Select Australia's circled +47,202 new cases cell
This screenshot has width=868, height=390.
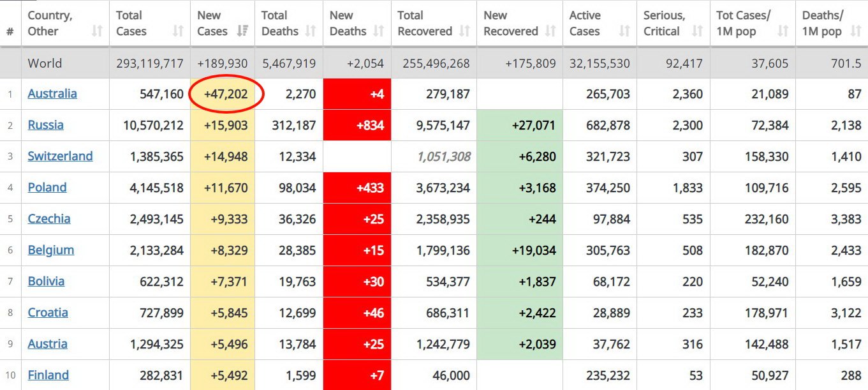point(226,94)
